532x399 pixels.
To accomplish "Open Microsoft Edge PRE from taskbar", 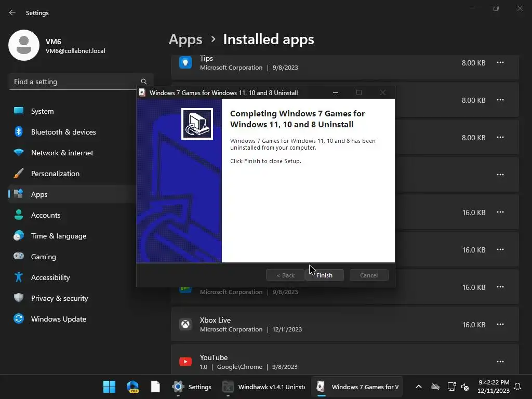I will point(132,387).
